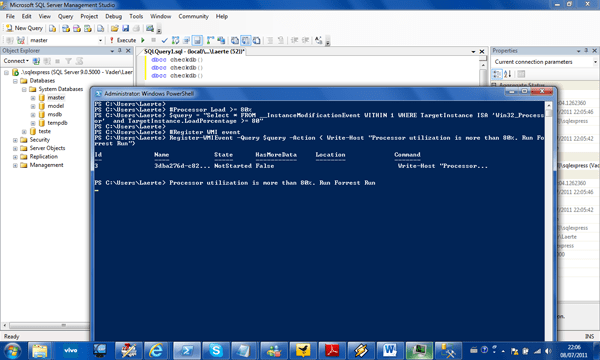Image resolution: width=600 pixels, height=360 pixels.
Task: Click the New Query button
Action: pos(24,28)
